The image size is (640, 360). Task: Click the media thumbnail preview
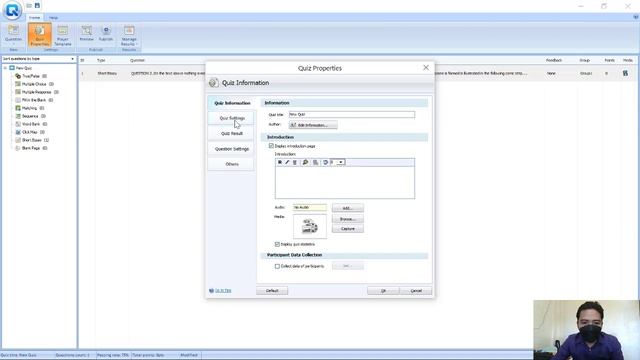(x=310, y=226)
